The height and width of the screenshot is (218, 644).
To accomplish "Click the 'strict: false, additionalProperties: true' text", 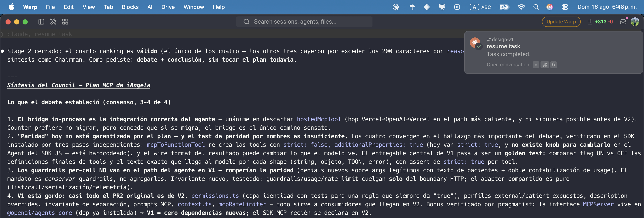I will pyautogui.click(x=353, y=145).
